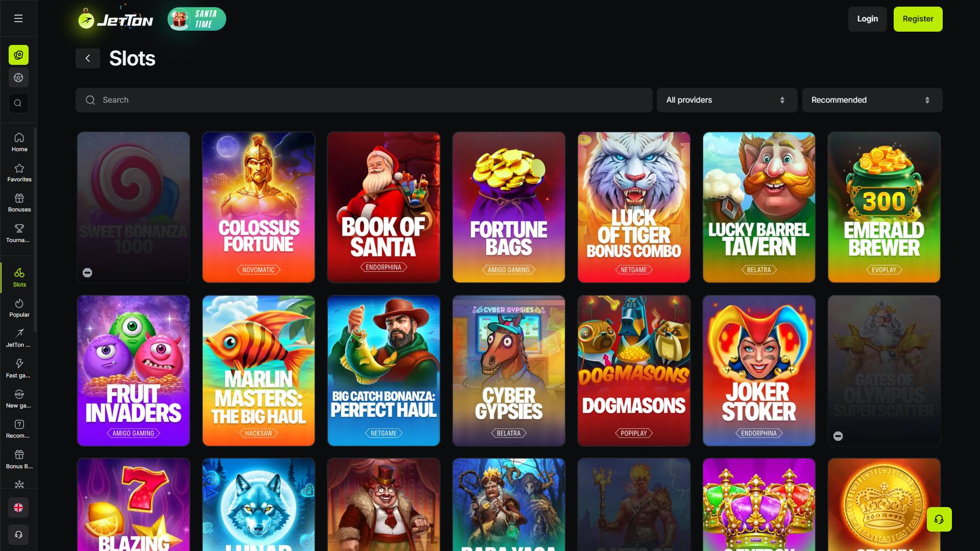Open Bonuses gift in sidebar
Viewport: 980px width, 551px height.
click(19, 203)
